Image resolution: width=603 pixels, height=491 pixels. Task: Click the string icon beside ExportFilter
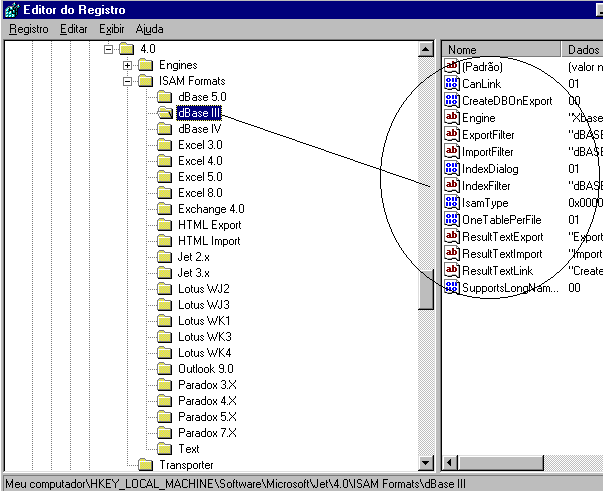coord(451,135)
